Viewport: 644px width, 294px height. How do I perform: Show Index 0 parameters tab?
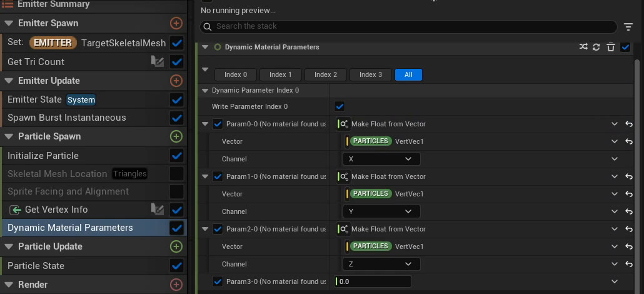coord(236,75)
